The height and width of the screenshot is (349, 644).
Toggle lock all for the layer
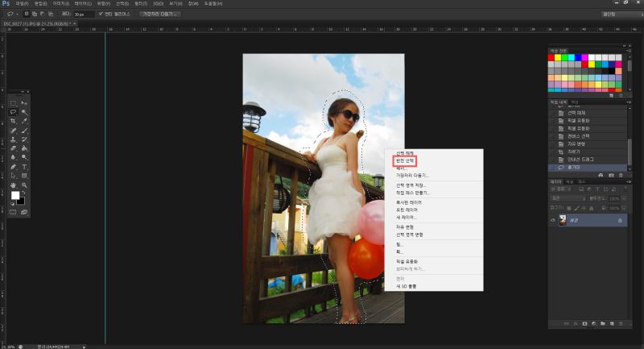tap(592, 209)
